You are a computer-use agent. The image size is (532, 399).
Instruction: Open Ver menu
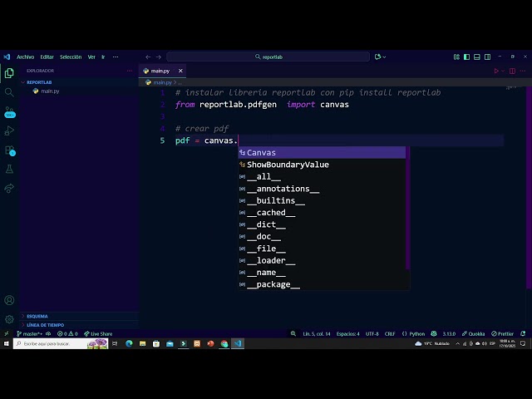91,57
